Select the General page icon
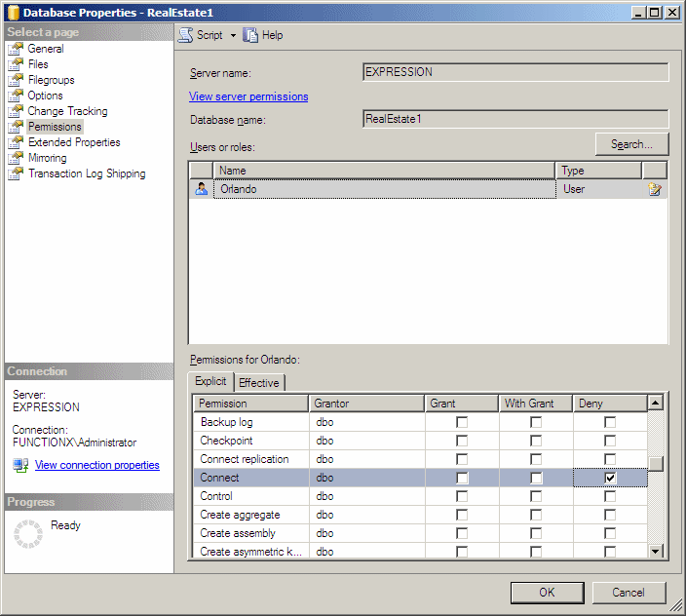Image resolution: width=686 pixels, height=616 pixels. [x=16, y=49]
